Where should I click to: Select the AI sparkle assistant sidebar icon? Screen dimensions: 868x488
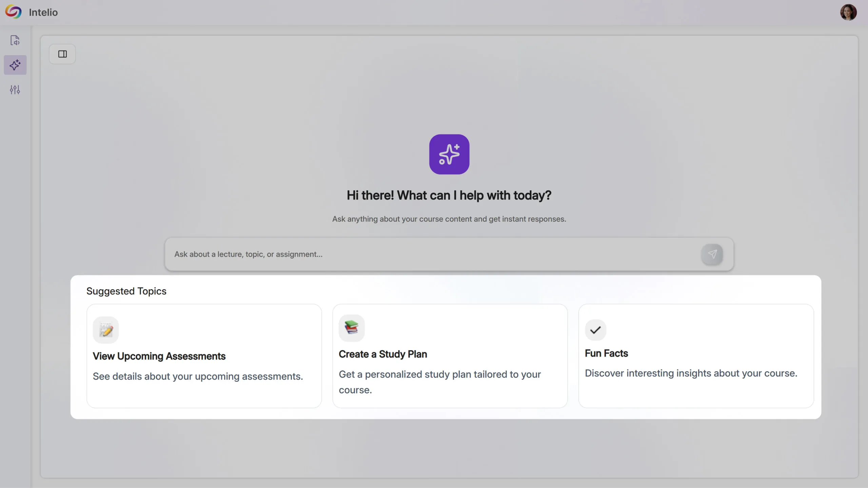(15, 65)
